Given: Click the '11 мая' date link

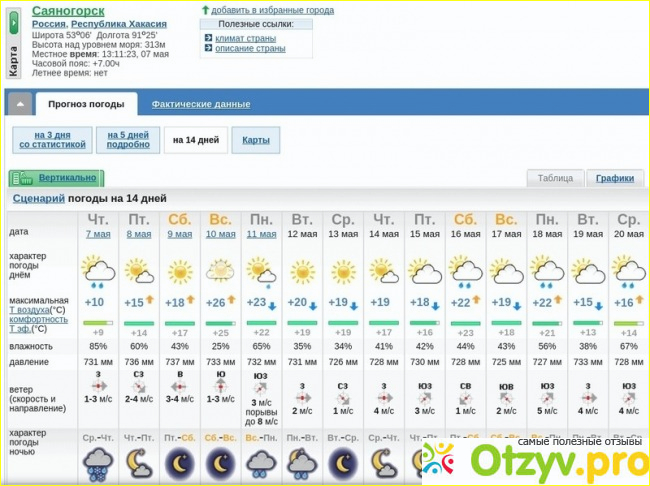Looking at the screenshot, I should coord(262,233).
